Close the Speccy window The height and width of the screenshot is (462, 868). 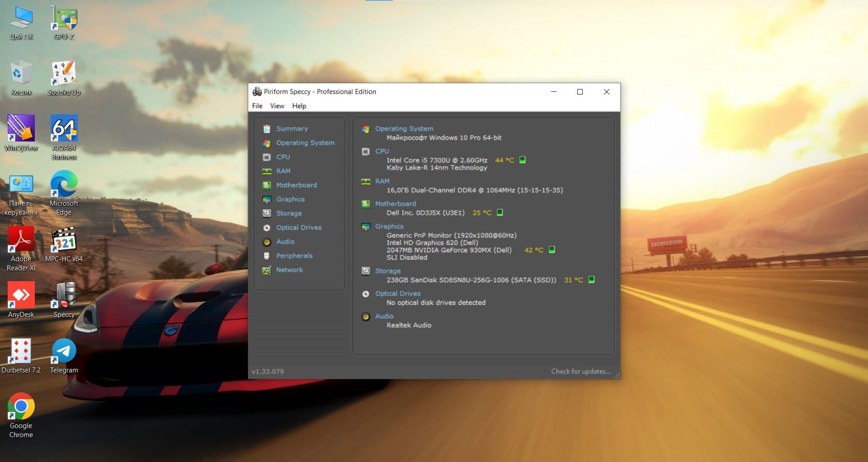click(607, 92)
